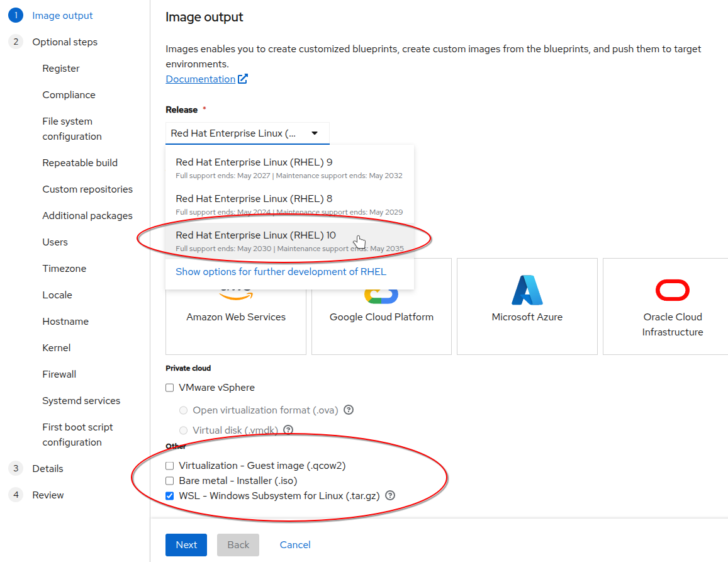Enable the VMware vSphere checkbox
The height and width of the screenshot is (562, 728).
click(x=169, y=388)
